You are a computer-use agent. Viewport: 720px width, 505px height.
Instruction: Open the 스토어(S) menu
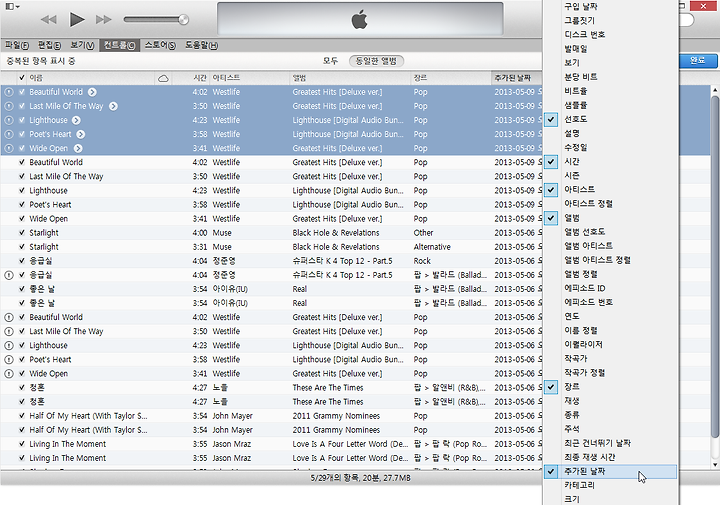coord(160,45)
